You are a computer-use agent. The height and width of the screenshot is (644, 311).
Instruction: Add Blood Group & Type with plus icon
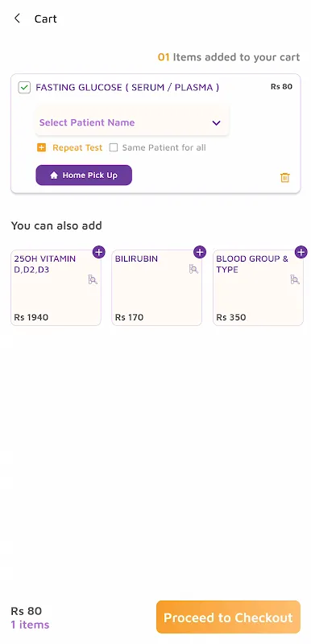(301, 252)
